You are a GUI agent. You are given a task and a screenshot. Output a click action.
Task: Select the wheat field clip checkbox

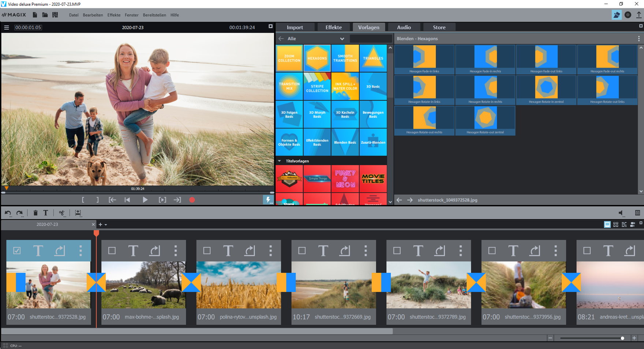207,251
